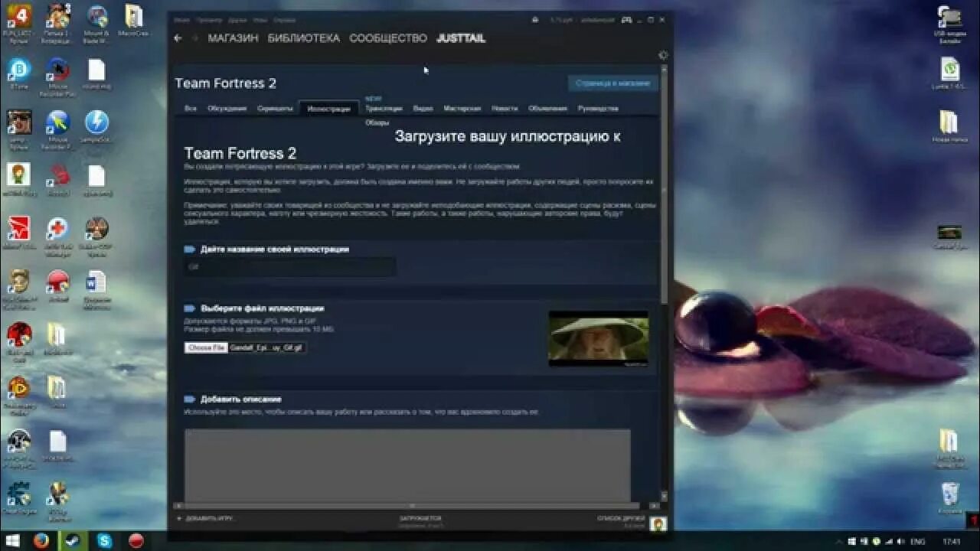
Task: Click the Steam taskbar icon
Action: [73, 541]
